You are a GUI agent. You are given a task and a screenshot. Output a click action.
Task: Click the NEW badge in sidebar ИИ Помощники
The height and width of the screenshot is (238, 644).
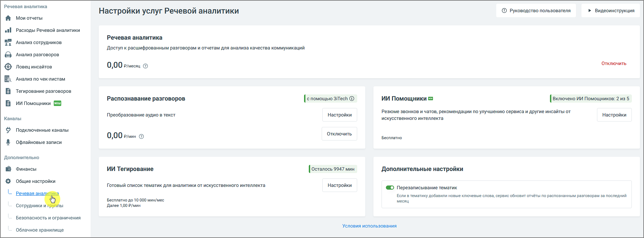[x=57, y=103]
